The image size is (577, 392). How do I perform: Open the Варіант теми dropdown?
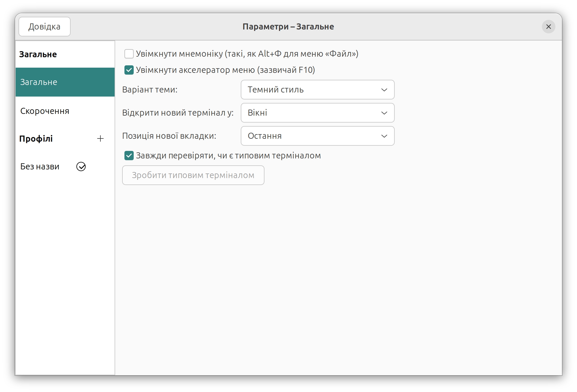click(x=317, y=90)
